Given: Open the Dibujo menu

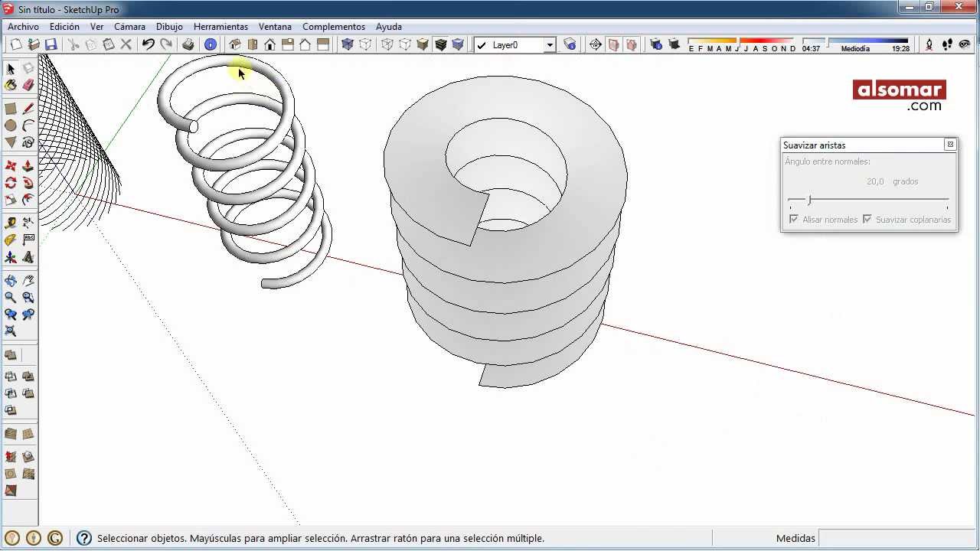Looking at the screenshot, I should coord(169,27).
